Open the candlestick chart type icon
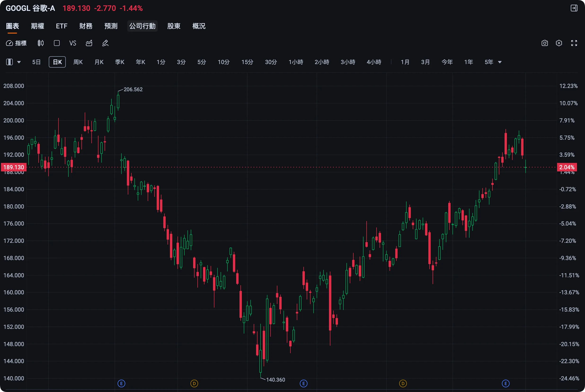This screenshot has height=392, width=585. (40, 43)
